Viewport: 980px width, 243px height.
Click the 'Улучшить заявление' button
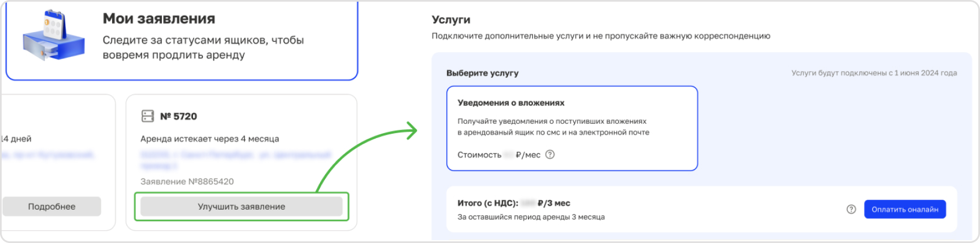[241, 206]
